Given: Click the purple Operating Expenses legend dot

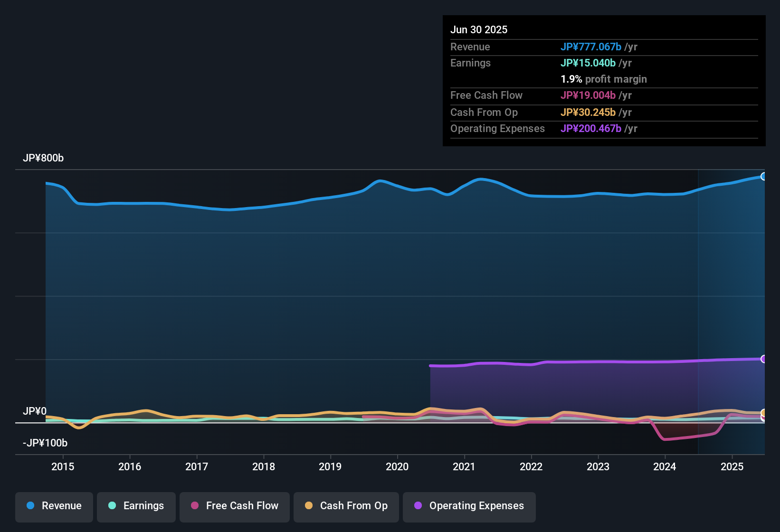Looking at the screenshot, I should [x=418, y=506].
